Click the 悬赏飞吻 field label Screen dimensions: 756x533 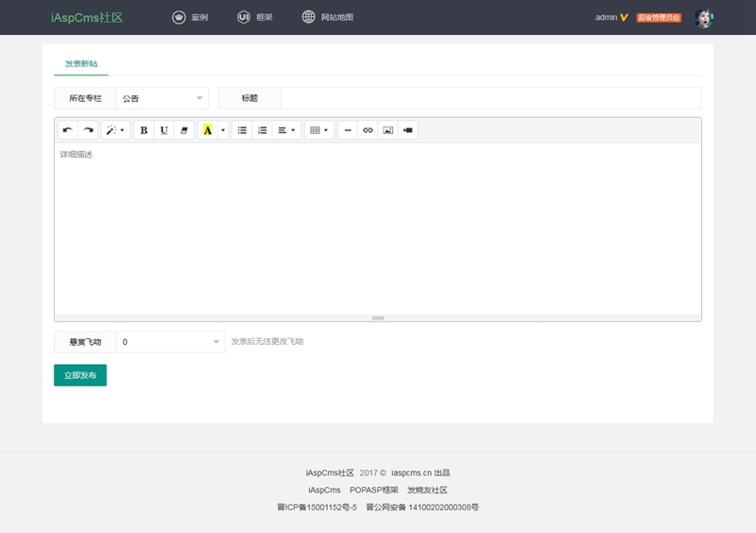click(85, 342)
